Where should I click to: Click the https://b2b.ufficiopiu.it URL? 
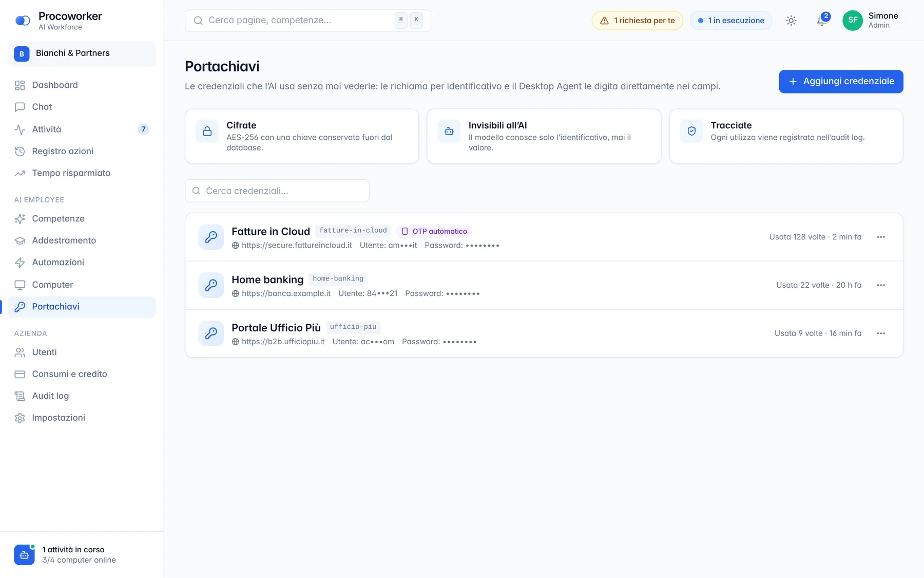click(283, 342)
